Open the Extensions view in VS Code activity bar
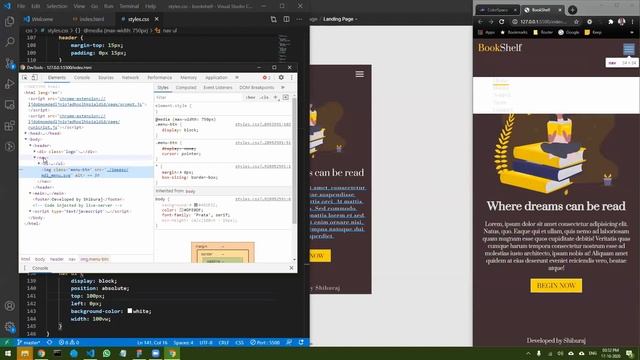 point(9,126)
